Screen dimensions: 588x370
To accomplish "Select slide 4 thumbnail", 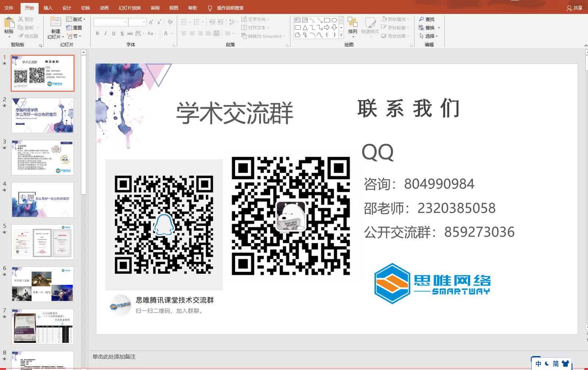I will click(x=43, y=200).
